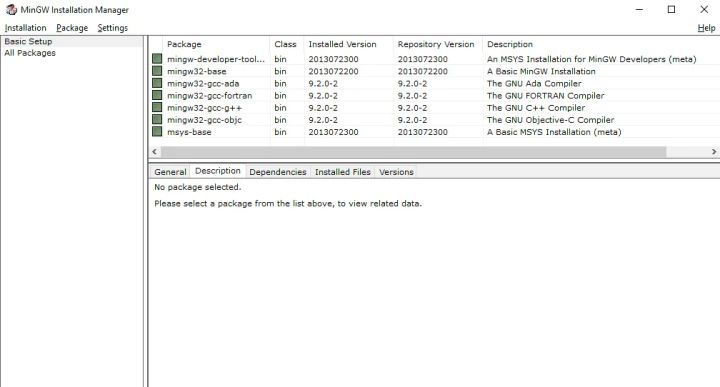720x387 pixels.
Task: Click the left arrow of horizontal scrollbar
Action: [154, 151]
